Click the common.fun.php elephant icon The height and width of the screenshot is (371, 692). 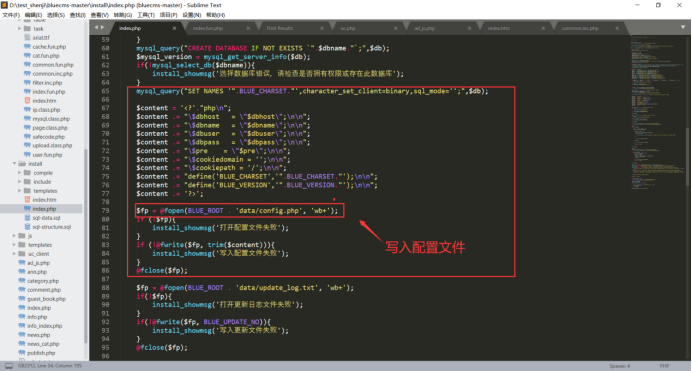click(x=27, y=65)
